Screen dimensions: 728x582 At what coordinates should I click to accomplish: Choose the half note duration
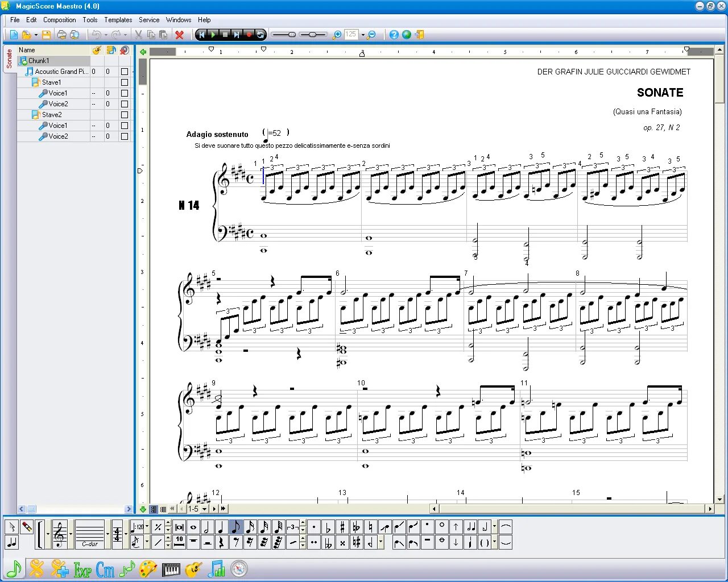click(x=207, y=527)
